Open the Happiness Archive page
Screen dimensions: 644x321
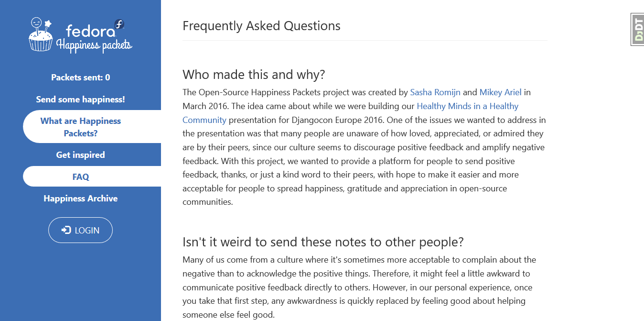pos(80,199)
